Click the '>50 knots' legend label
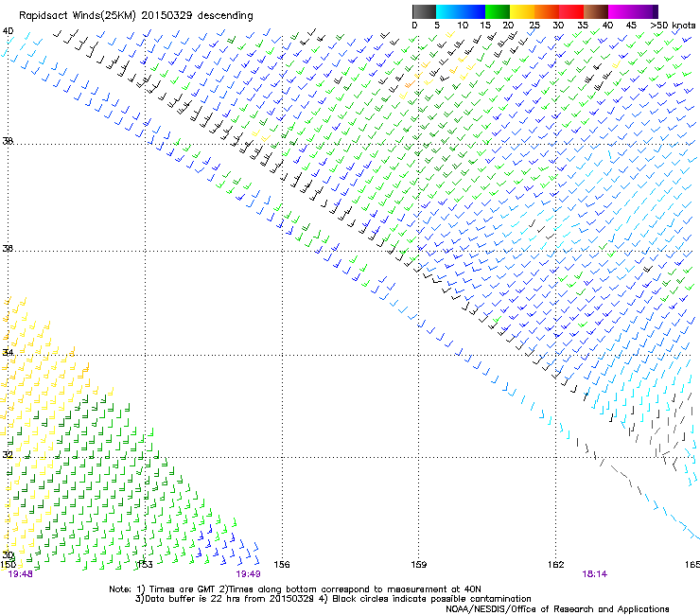Image resolution: width=700 pixels, height=615 pixels. 673,26
